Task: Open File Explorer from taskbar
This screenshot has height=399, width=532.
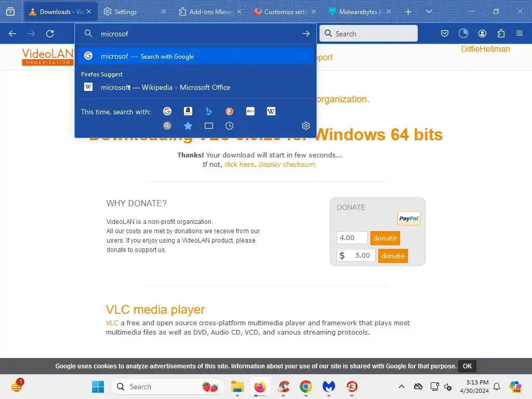Action: 237,387
